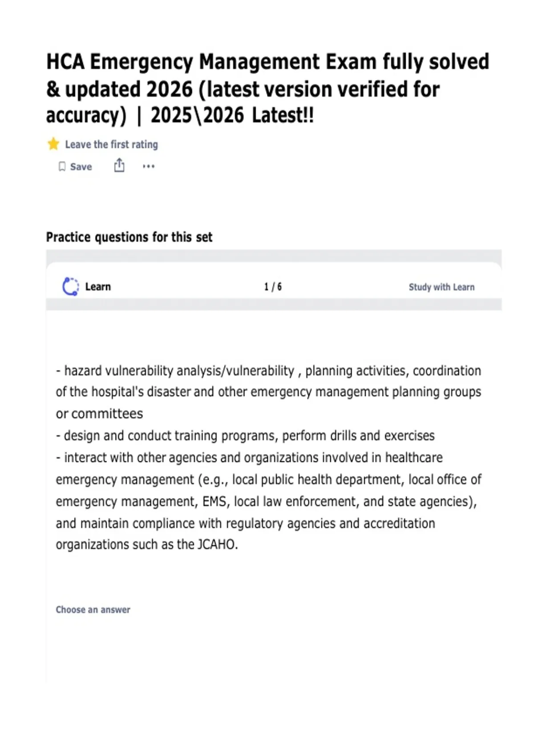Click the yellow star rating icon
The width and height of the screenshot is (534, 756).
[x=53, y=144]
